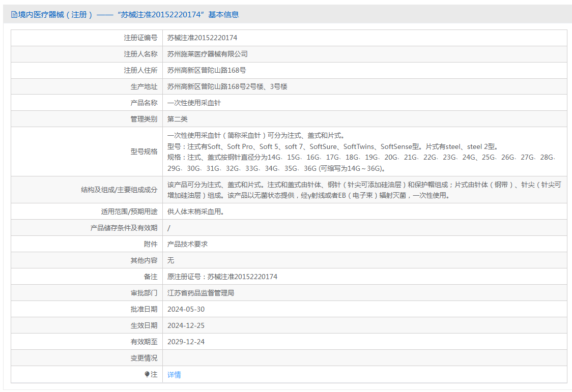Click the value 第二类
Screen dimensions: 572x392
(177, 119)
